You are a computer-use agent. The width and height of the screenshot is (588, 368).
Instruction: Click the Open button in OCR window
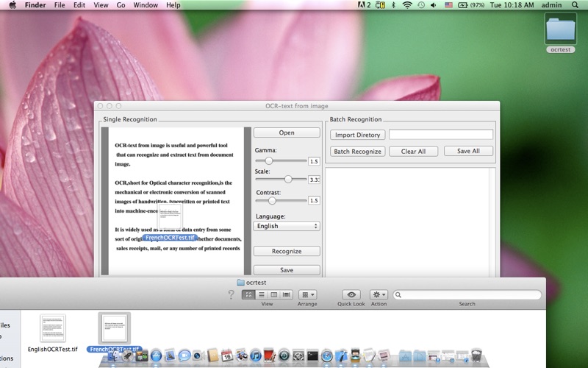click(x=287, y=132)
